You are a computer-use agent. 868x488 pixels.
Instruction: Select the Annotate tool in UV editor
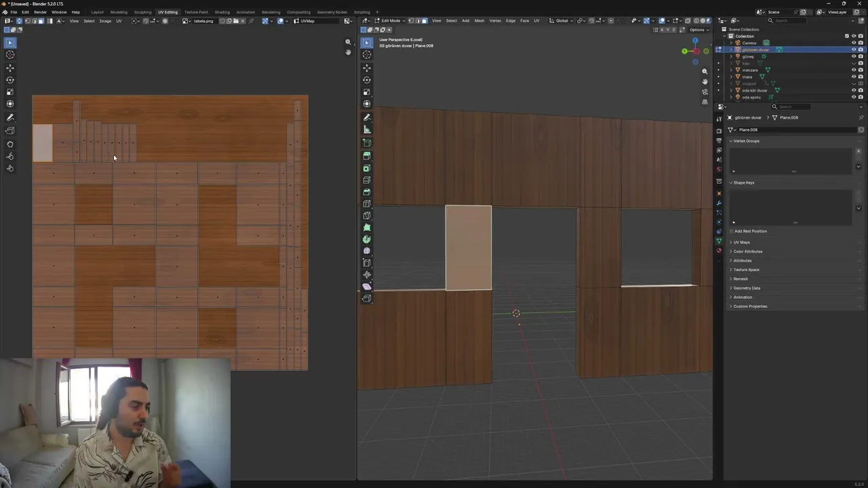pos(10,118)
